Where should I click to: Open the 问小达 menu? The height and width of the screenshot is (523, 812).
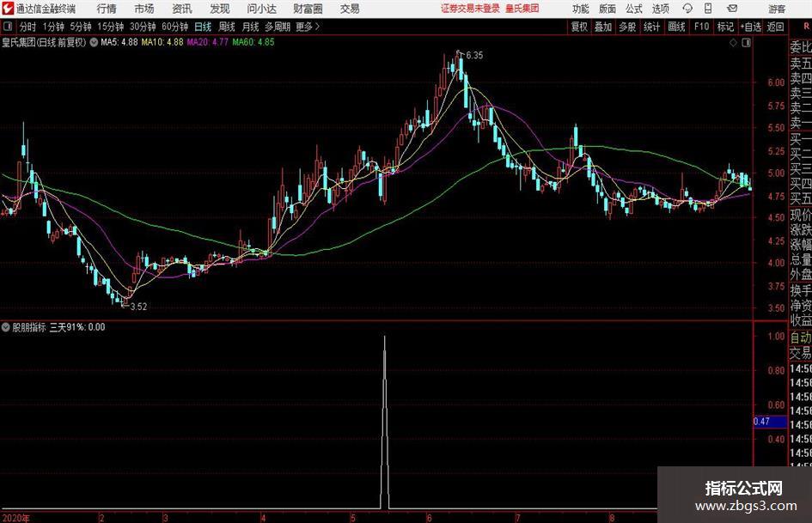(x=261, y=9)
